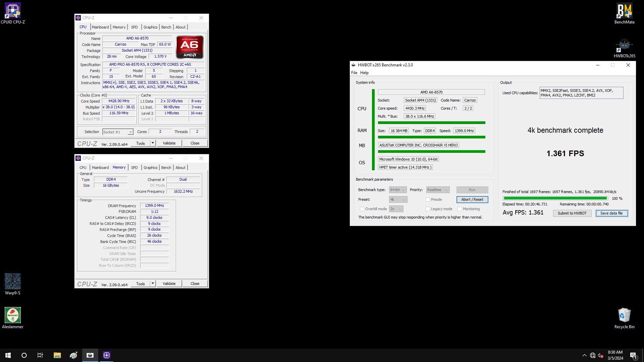The image size is (644, 362).
Task: Switch to Mainboard tab in top CPU-Z
Action: click(x=100, y=27)
